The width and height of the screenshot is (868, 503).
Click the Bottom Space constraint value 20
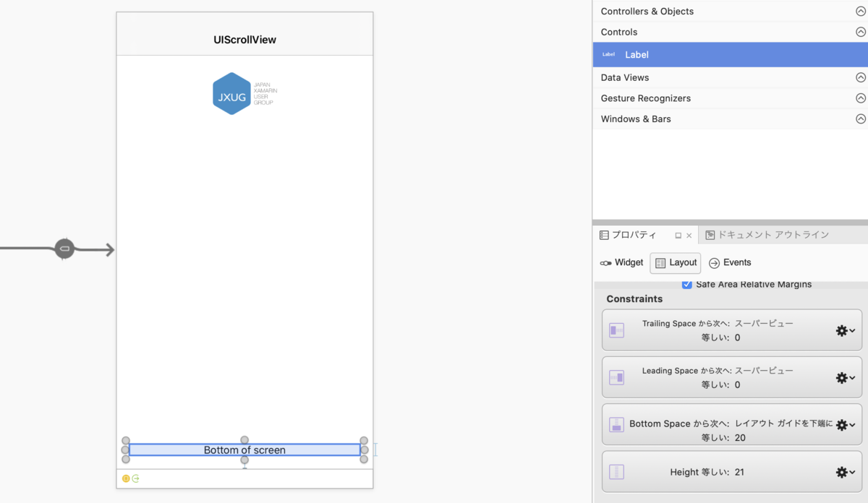click(740, 438)
